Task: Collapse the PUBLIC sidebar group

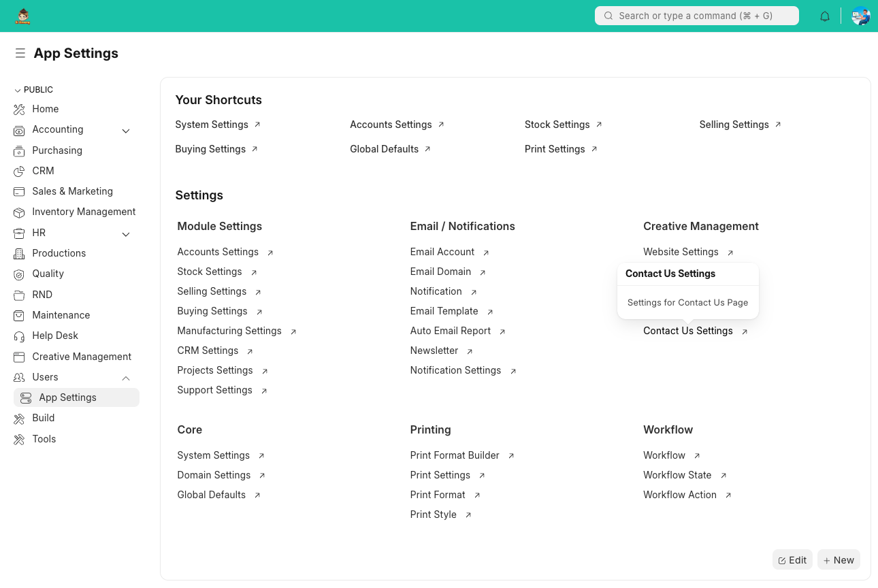Action: coord(18,90)
